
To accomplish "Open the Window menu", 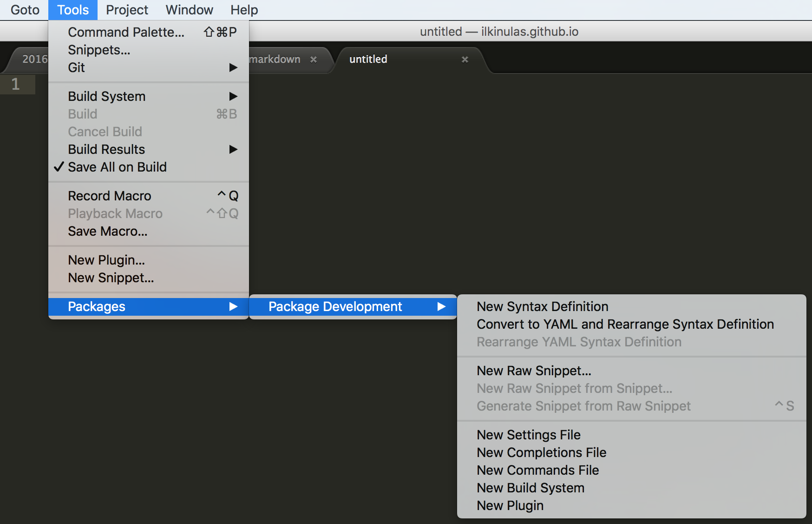I will click(x=189, y=10).
